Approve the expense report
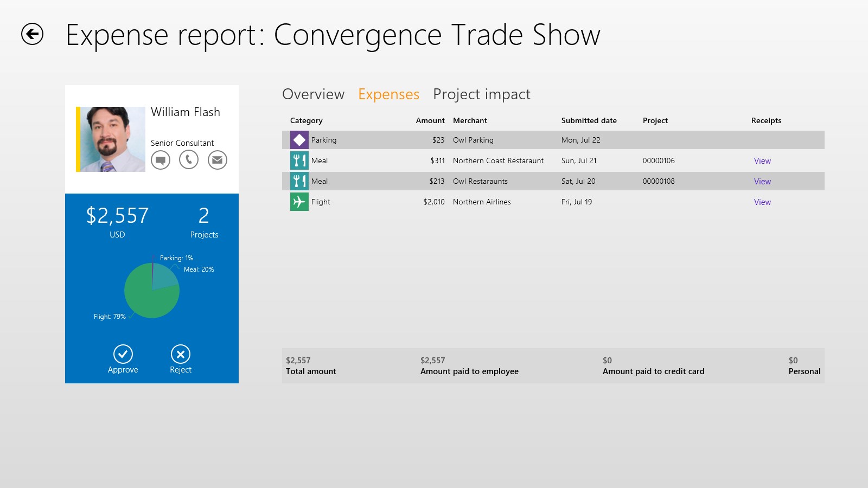868x488 pixels. click(x=123, y=355)
